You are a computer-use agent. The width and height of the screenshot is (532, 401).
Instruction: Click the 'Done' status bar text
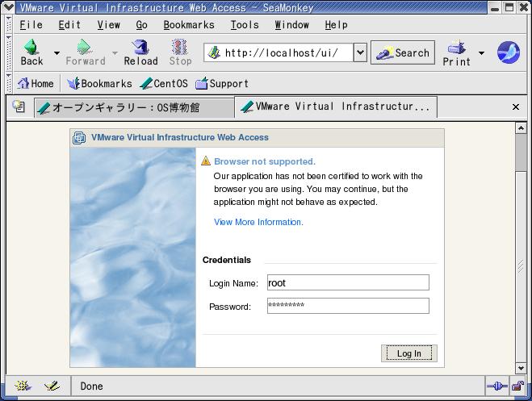(x=91, y=386)
